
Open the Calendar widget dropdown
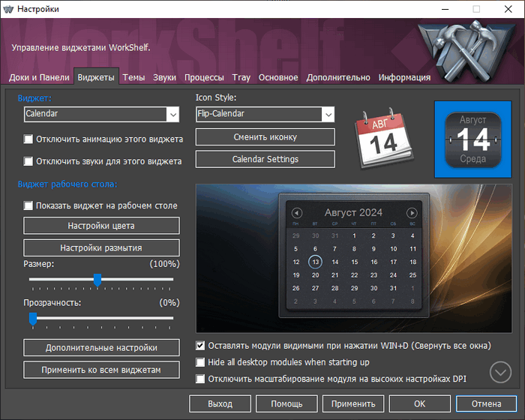172,114
